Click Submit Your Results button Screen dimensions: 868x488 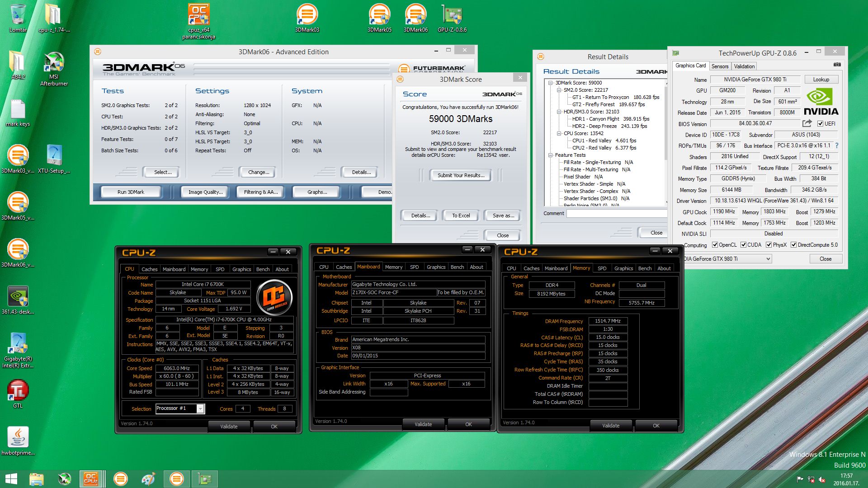[x=461, y=175]
